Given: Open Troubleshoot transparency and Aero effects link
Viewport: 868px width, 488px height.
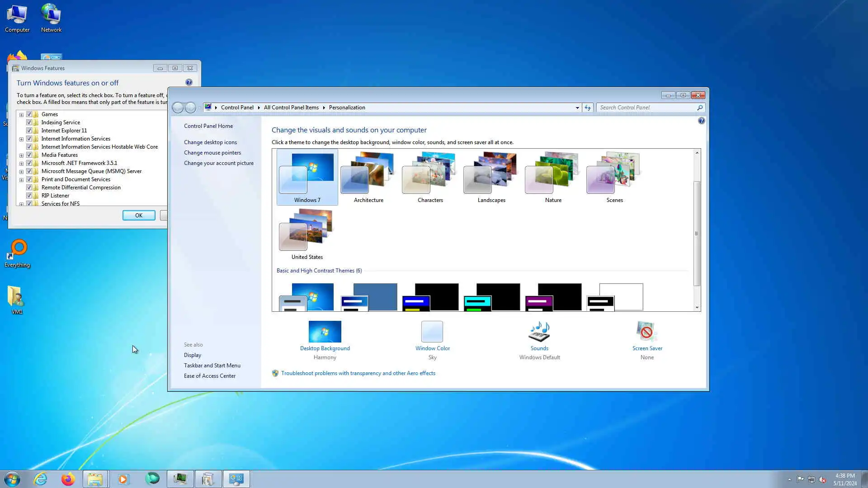Looking at the screenshot, I should point(358,373).
